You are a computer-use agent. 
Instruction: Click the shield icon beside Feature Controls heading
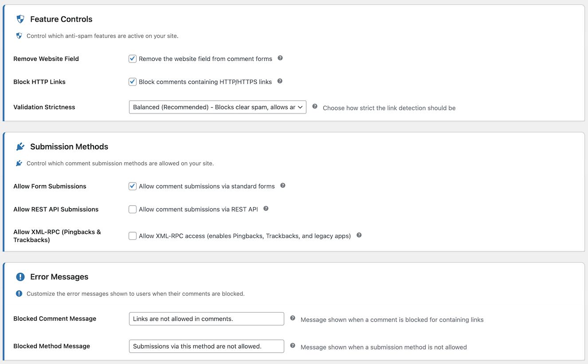[x=20, y=19]
